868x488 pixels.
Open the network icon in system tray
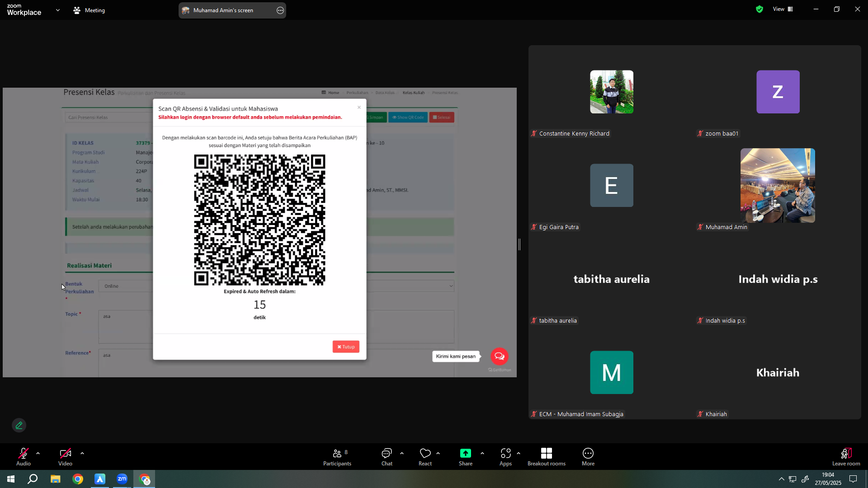(793, 479)
